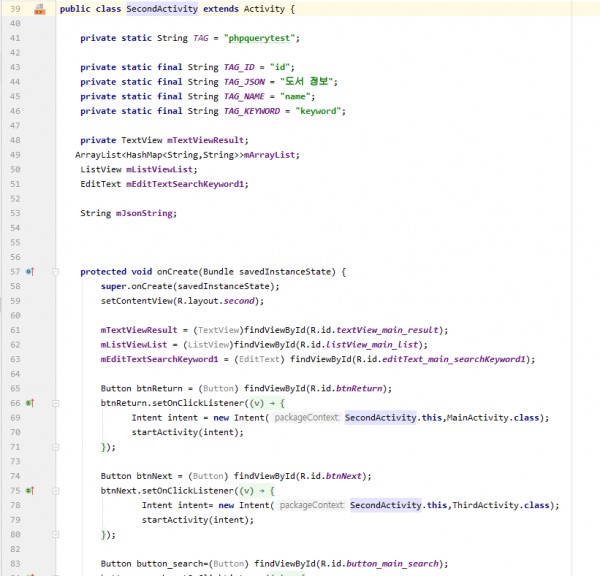Click the mArrayList field on line 49

pos(269,155)
